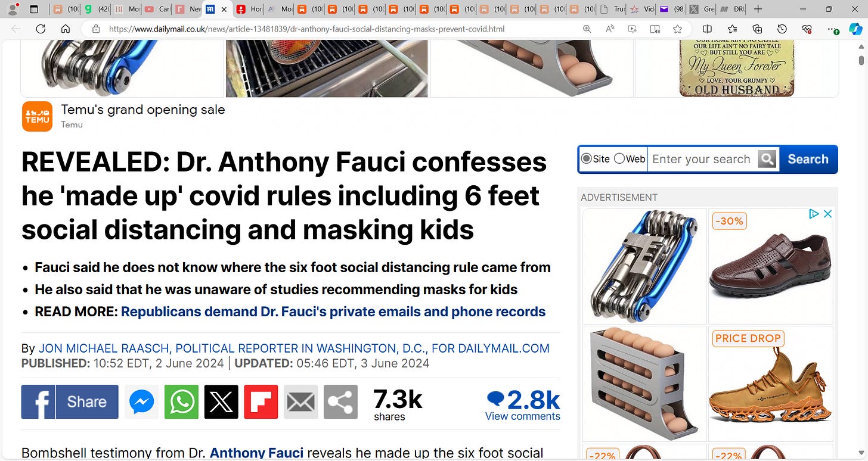Open the multi-tool ad thumbnail in sidebar

tap(644, 266)
